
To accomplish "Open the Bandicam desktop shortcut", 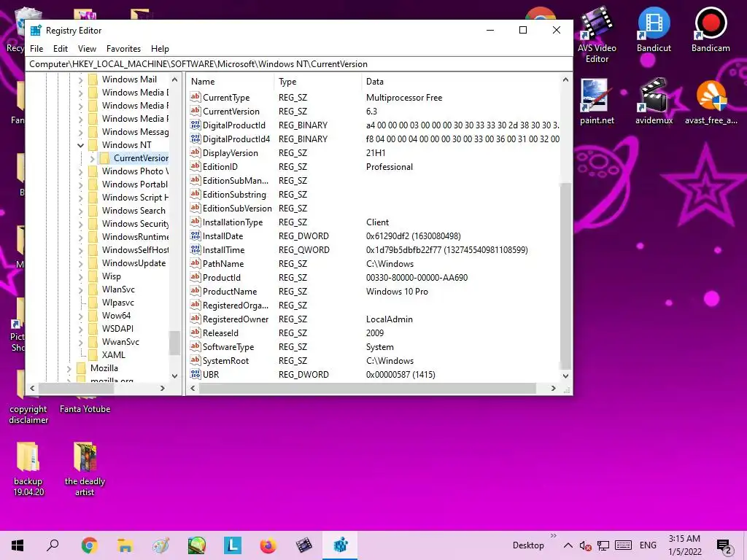I will tap(711, 29).
